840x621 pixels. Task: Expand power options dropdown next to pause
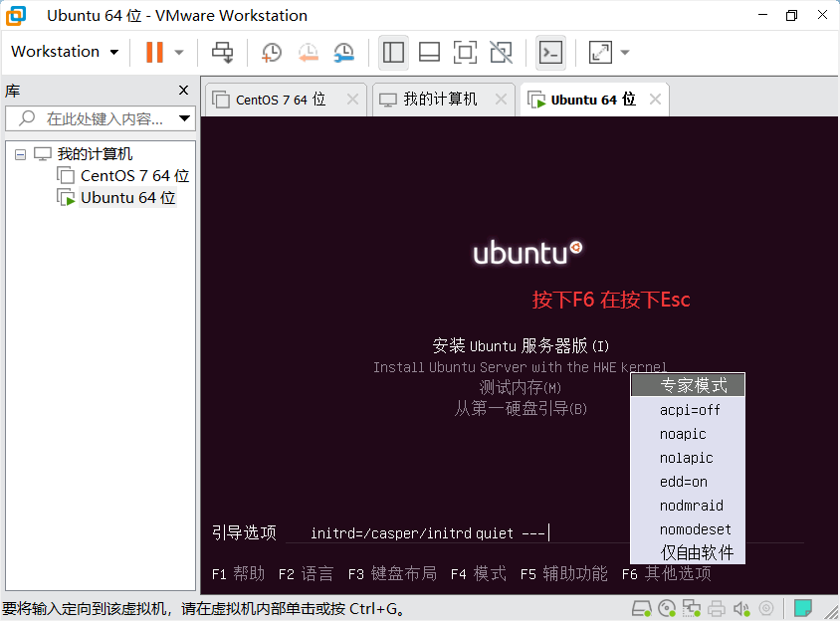tap(179, 53)
